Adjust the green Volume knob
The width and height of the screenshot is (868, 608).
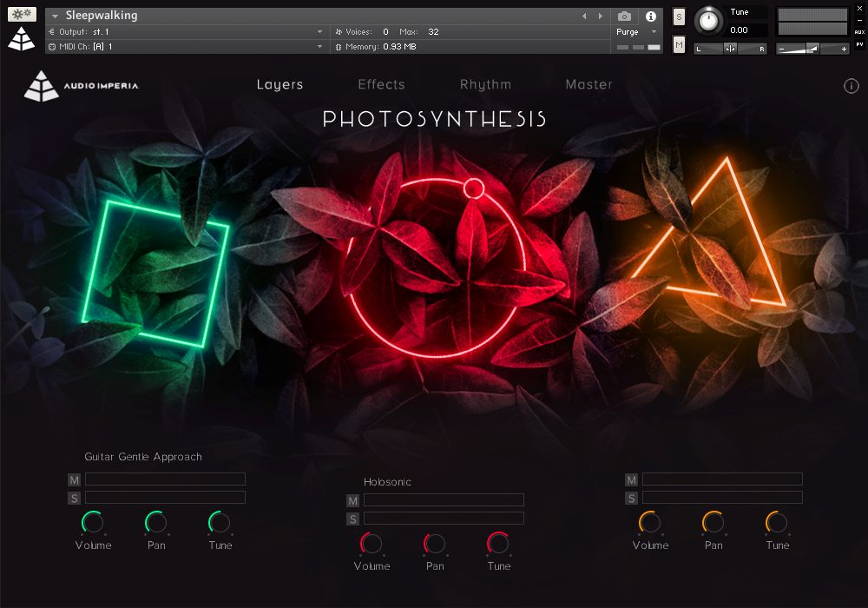point(93,522)
